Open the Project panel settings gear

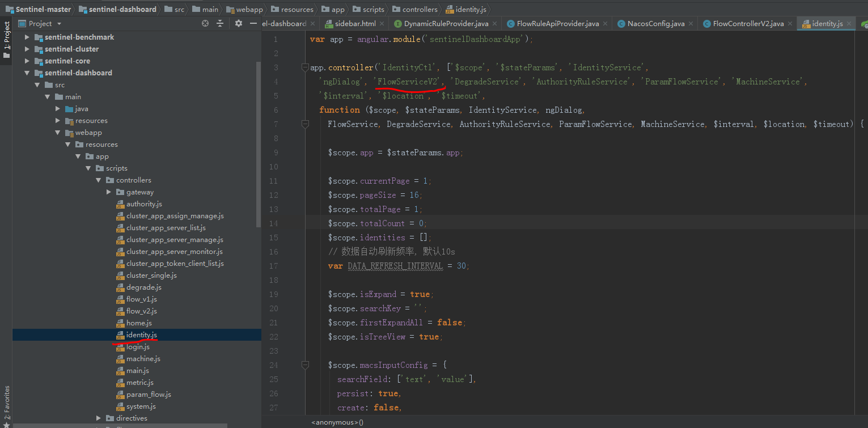pos(239,23)
